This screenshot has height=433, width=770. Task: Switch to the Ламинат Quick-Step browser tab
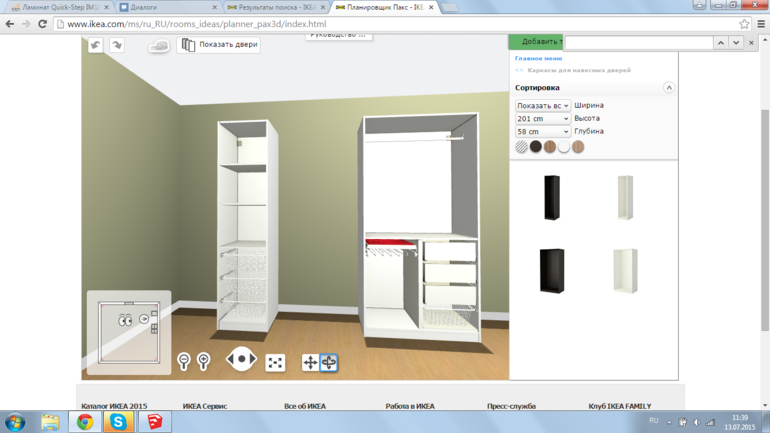(57, 7)
